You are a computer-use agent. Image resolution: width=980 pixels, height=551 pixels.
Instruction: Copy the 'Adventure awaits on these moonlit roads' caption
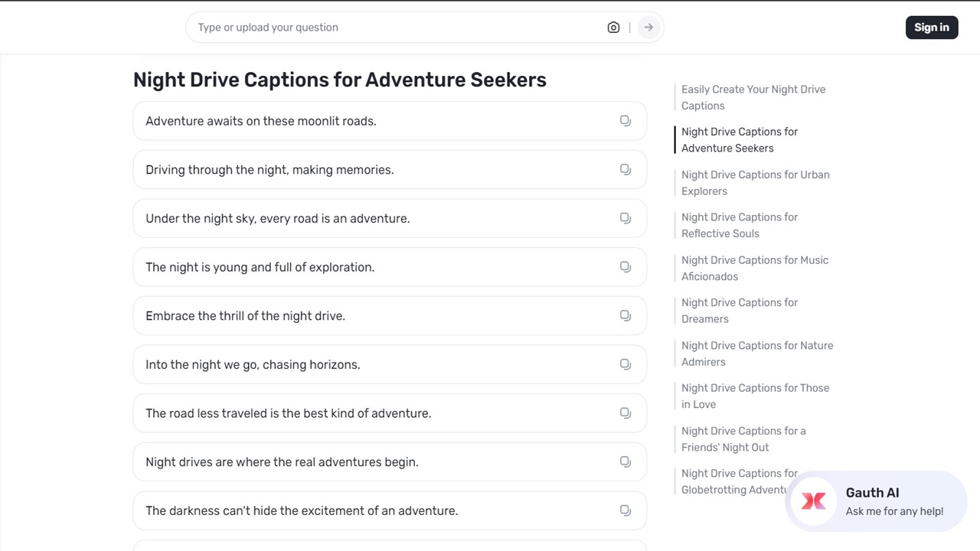pos(626,121)
